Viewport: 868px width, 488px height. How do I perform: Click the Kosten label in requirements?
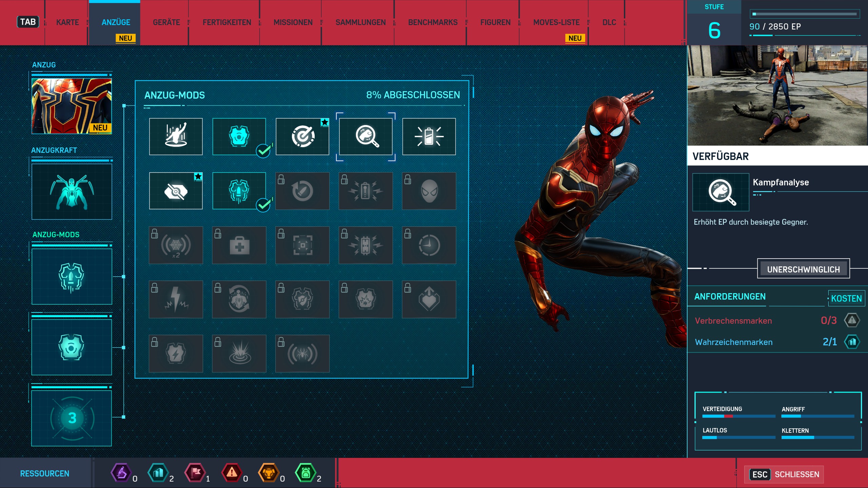coord(846,298)
